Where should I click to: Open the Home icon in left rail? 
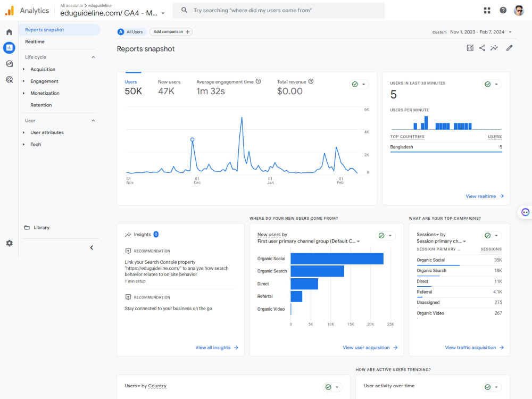[9, 32]
